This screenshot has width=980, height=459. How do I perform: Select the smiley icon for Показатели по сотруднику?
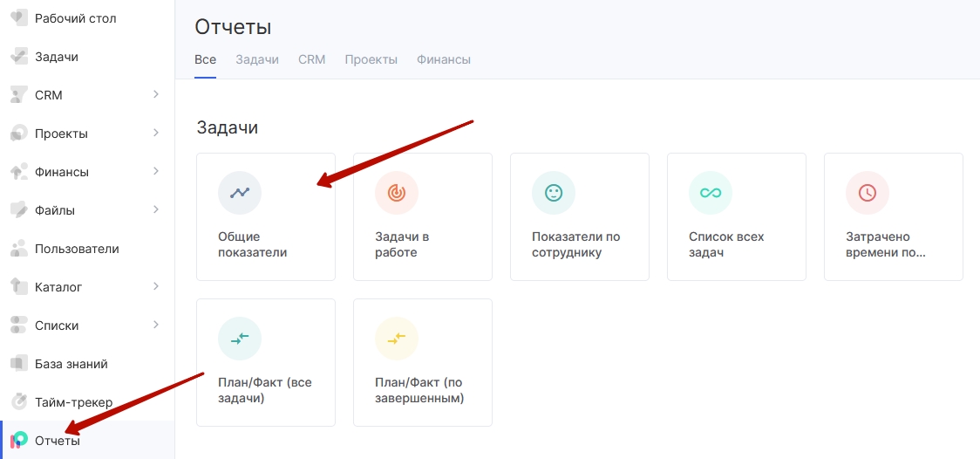pos(553,193)
